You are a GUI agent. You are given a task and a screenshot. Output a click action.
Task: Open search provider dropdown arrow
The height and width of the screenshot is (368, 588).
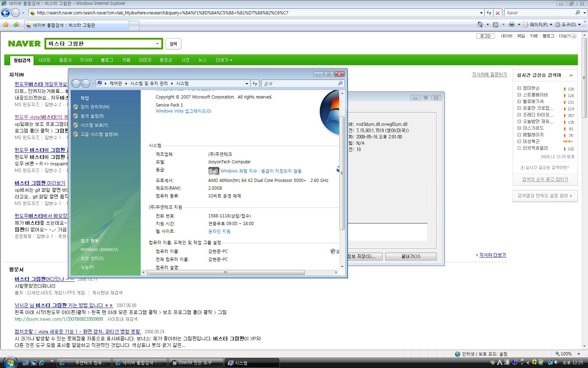(x=584, y=13)
